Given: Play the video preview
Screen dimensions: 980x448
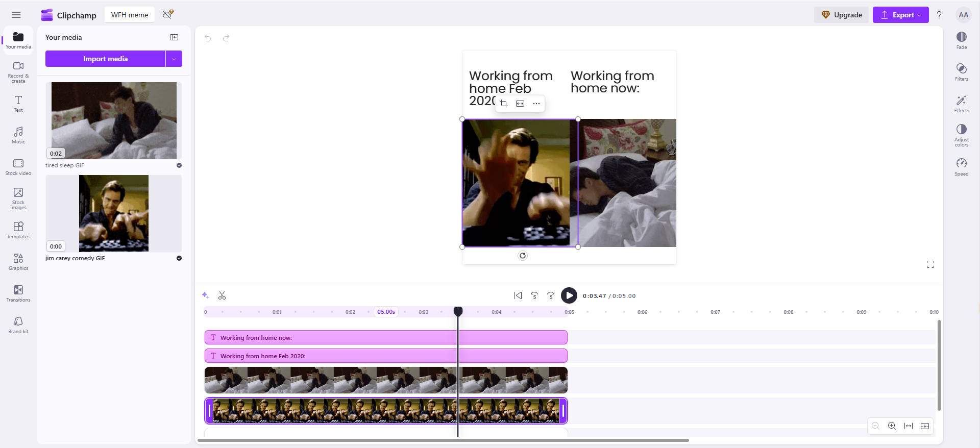Looking at the screenshot, I should (569, 295).
